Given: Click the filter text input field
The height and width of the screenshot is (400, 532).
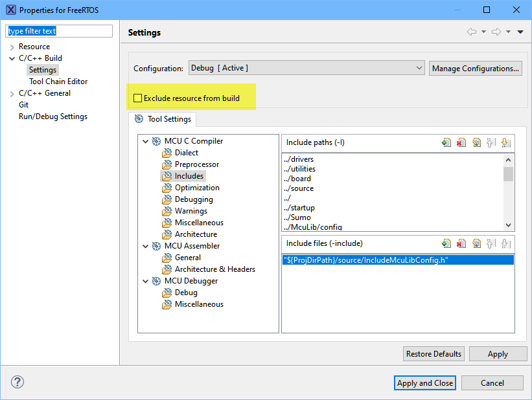Looking at the screenshot, I should (59, 31).
